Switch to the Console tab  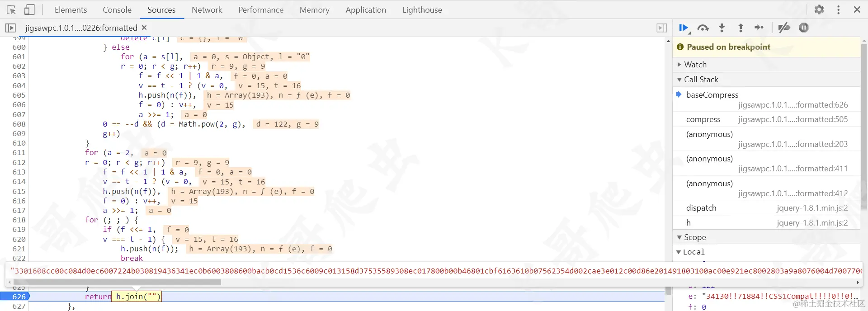point(117,9)
